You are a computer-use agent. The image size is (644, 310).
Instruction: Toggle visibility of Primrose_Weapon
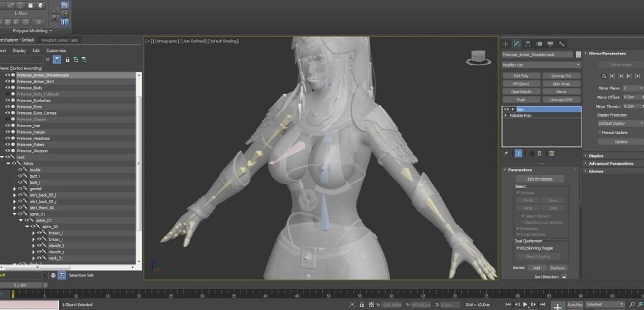(x=7, y=151)
